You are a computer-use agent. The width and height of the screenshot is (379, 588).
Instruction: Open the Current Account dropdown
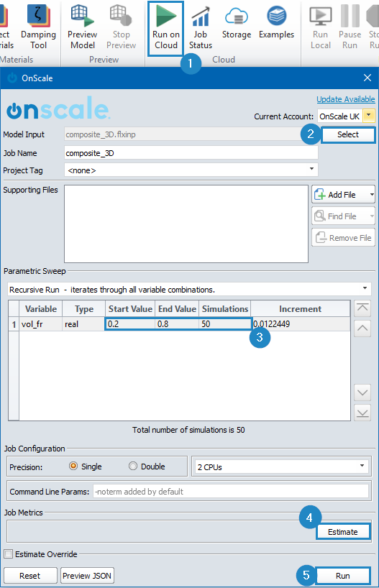point(369,116)
